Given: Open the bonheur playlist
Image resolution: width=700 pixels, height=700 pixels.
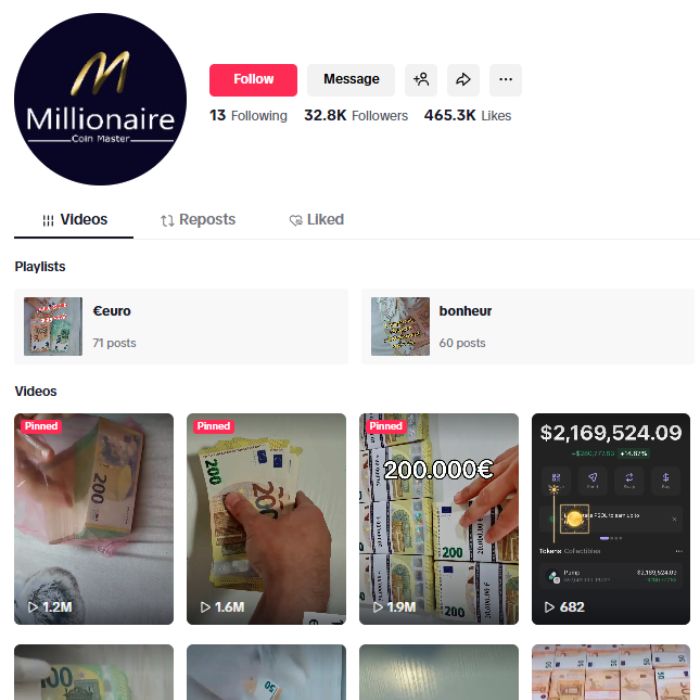Looking at the screenshot, I should (x=528, y=326).
